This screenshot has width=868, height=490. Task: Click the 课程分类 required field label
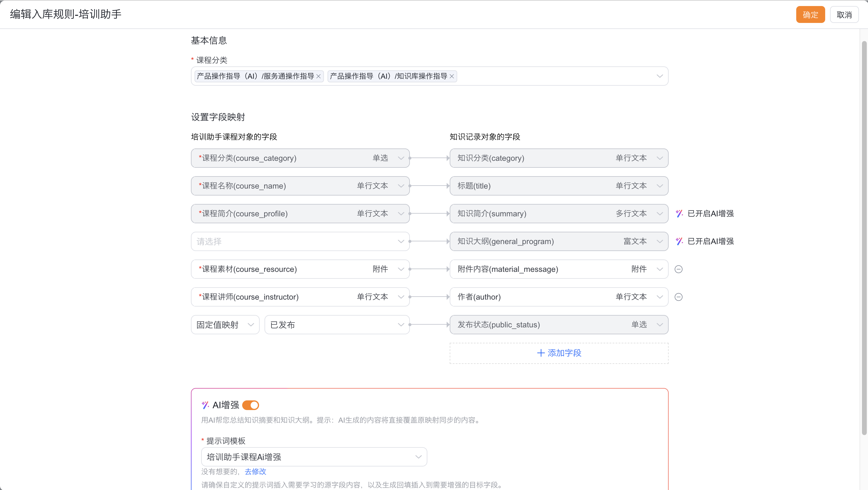tap(212, 60)
